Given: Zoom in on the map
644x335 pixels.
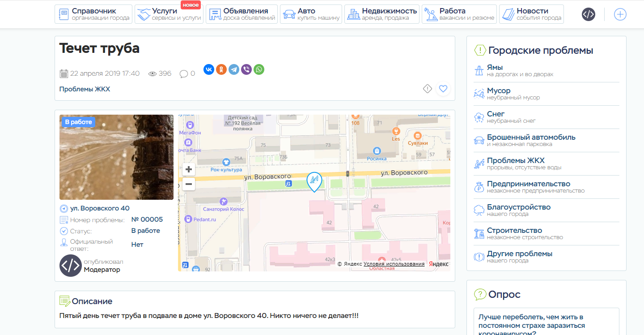Looking at the screenshot, I should (x=189, y=169).
